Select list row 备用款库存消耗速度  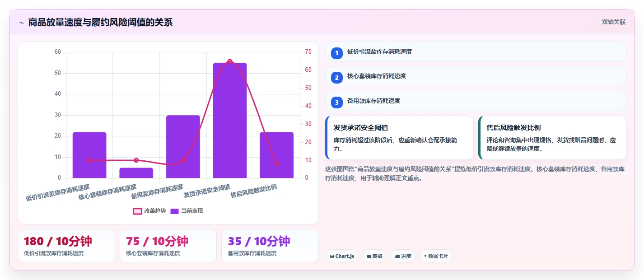[x=476, y=101]
